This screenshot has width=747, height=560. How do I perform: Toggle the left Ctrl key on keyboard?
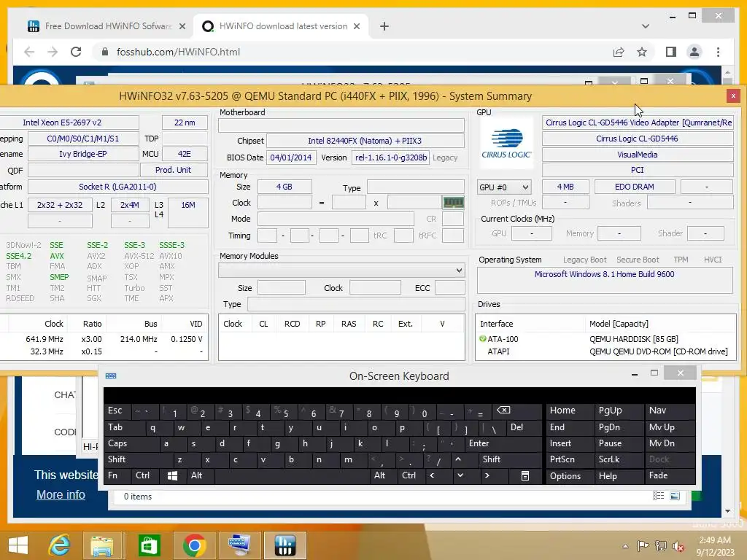point(145,475)
